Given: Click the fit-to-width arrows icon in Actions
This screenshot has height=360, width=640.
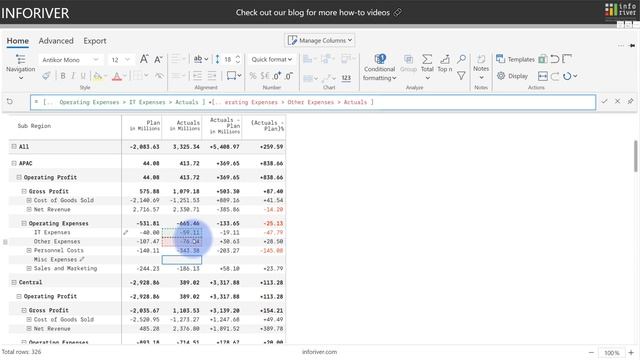Looking at the screenshot, I should click(542, 76).
